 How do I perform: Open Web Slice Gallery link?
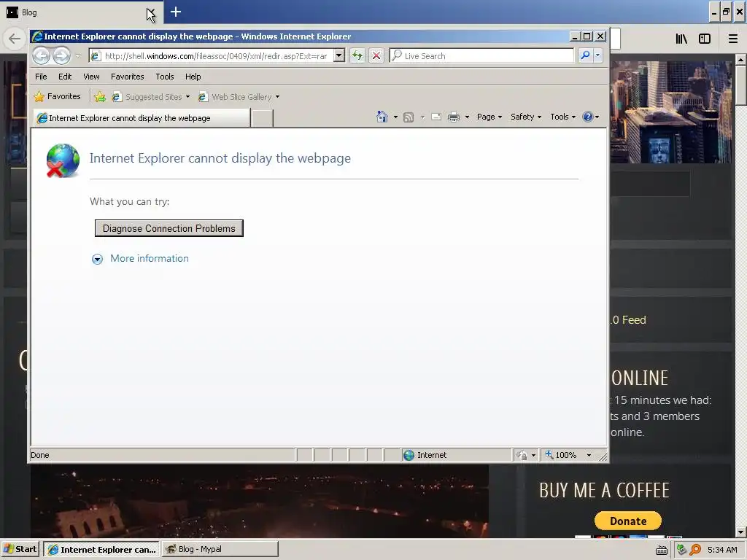[x=237, y=97]
